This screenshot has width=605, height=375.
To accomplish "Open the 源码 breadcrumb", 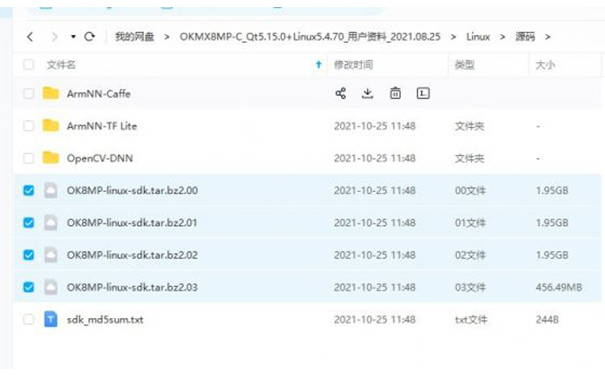I will tap(525, 37).
